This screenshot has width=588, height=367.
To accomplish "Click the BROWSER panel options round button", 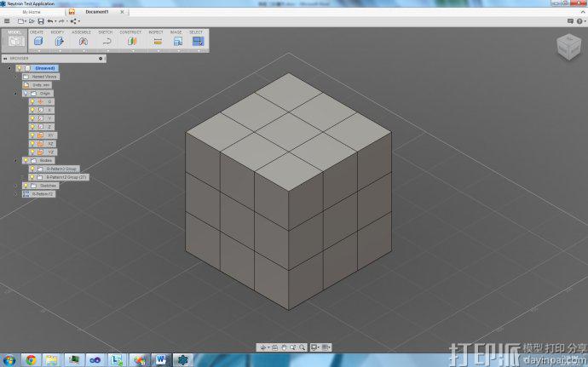I will pos(101,59).
